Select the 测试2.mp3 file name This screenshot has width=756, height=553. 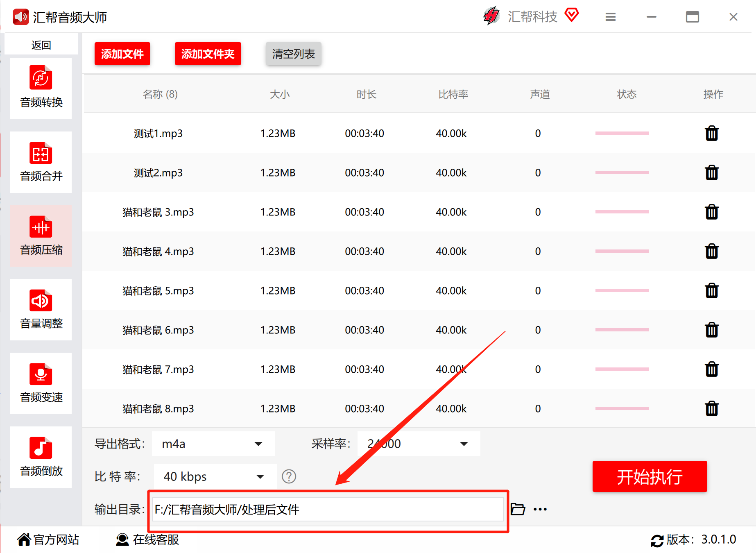pyautogui.click(x=158, y=172)
